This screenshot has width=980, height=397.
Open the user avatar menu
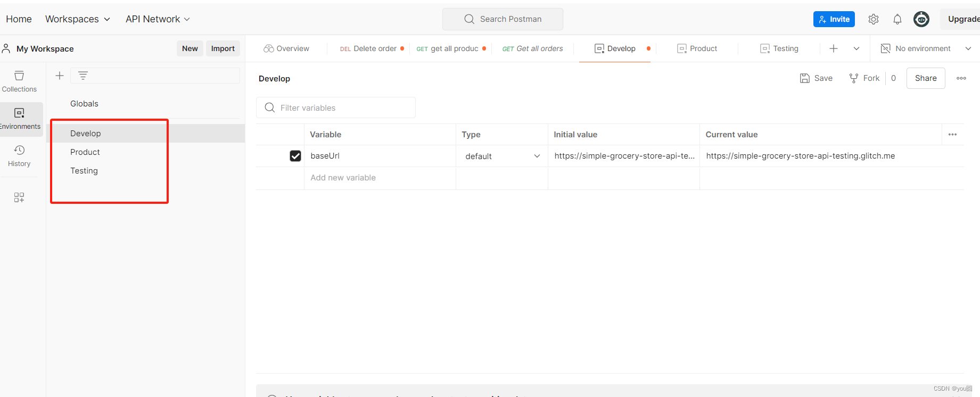click(x=921, y=19)
